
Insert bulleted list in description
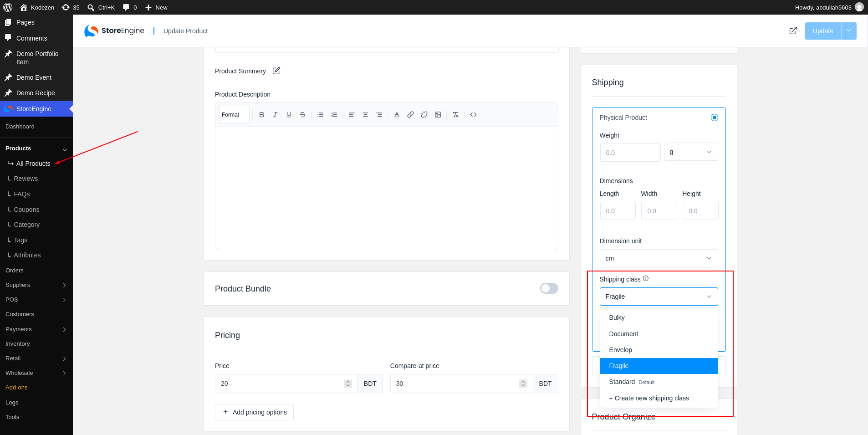320,115
